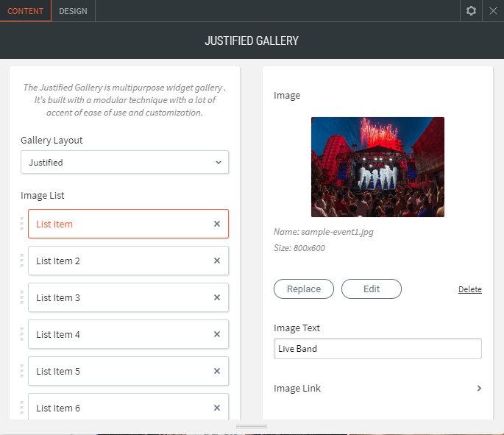This screenshot has width=504, height=435.
Task: Delete List Item 5 using X icon
Action: click(x=217, y=371)
